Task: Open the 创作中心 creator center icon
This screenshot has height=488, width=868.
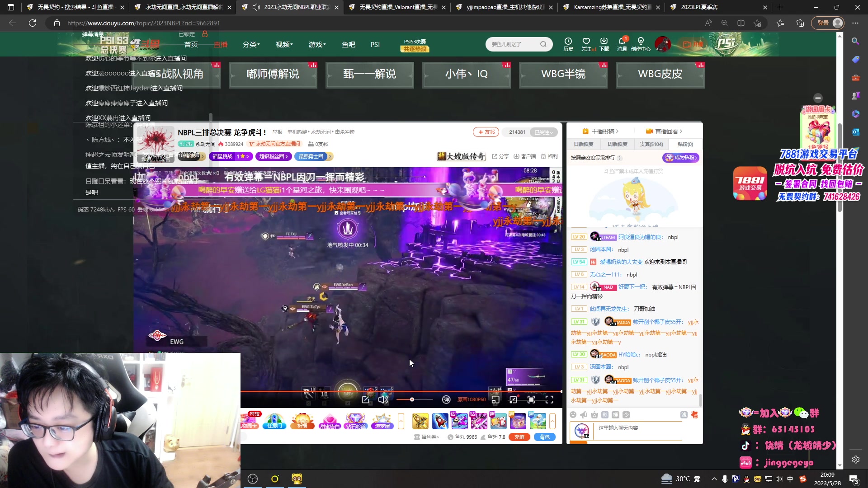Action: tap(641, 44)
